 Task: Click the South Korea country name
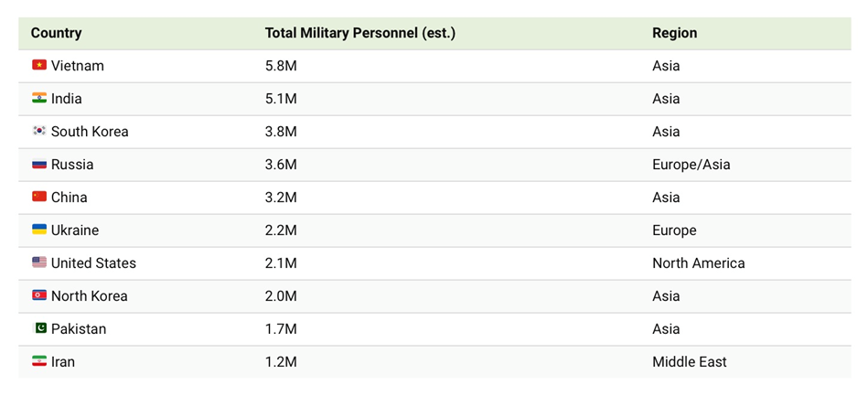pyautogui.click(x=90, y=132)
